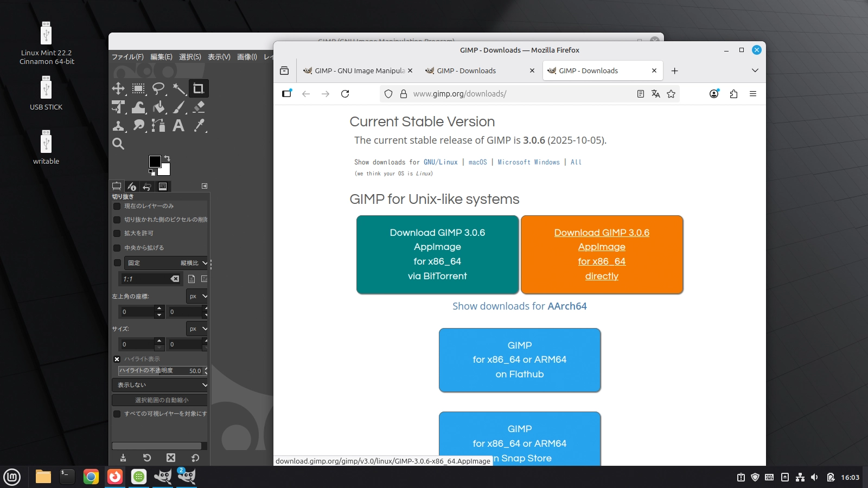Select the Smudge tool
Viewport: 868px width, 488px height.
pos(138,125)
